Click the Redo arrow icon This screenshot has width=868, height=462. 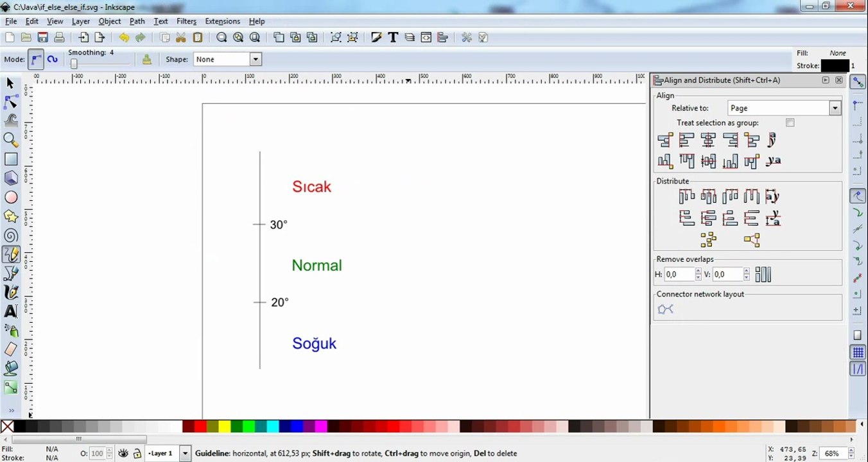[x=140, y=38]
